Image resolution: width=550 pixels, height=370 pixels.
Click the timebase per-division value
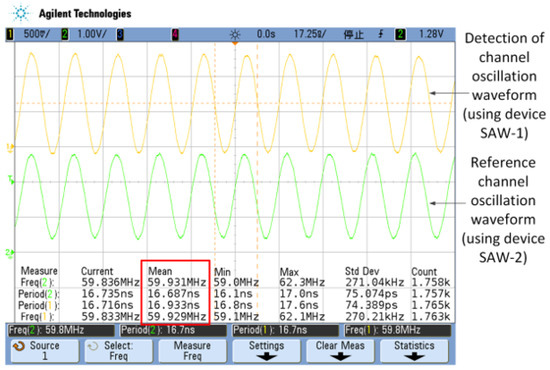point(310,34)
